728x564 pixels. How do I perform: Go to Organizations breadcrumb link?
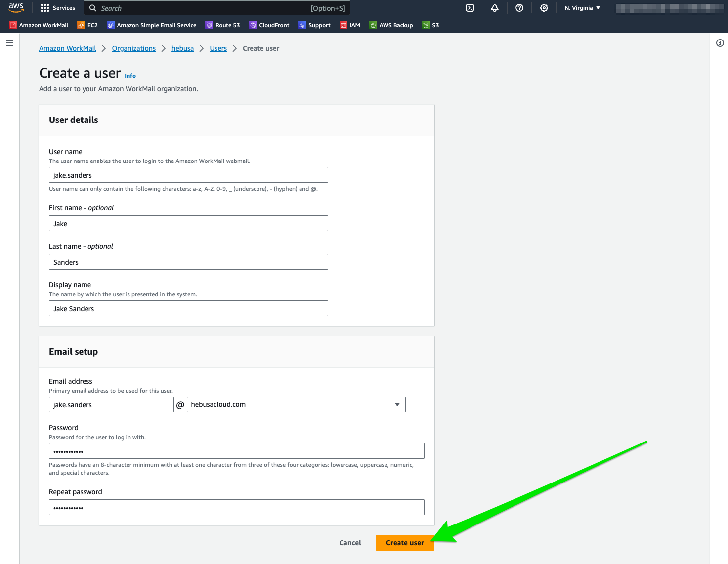[x=133, y=48]
